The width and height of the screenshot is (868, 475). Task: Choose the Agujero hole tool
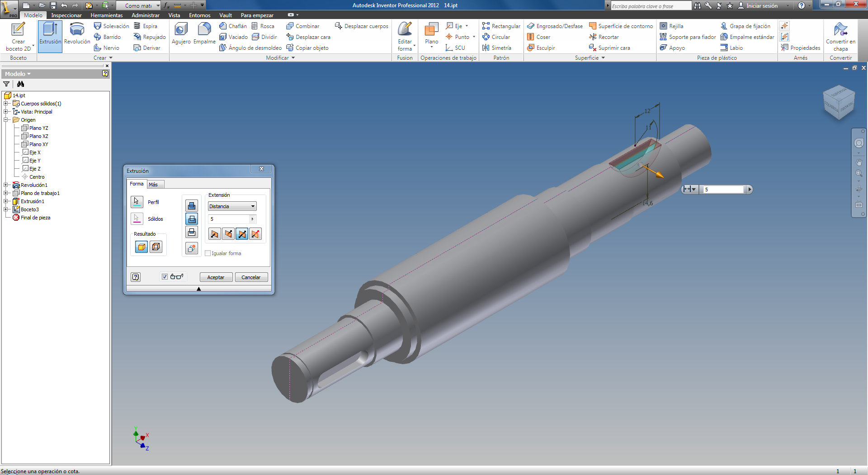181,34
